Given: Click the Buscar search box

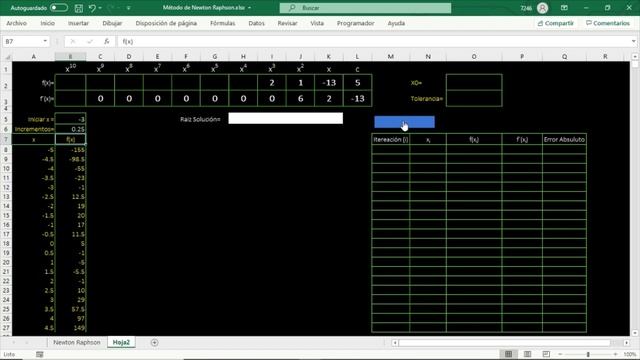Looking at the screenshot, I should 365,8.
